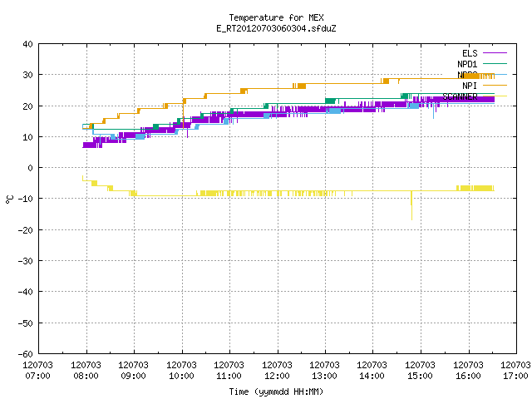Screen dimensions: 532x399
Task: Click the x-axis label 120703 16:00
Action: pyautogui.click(x=469, y=370)
